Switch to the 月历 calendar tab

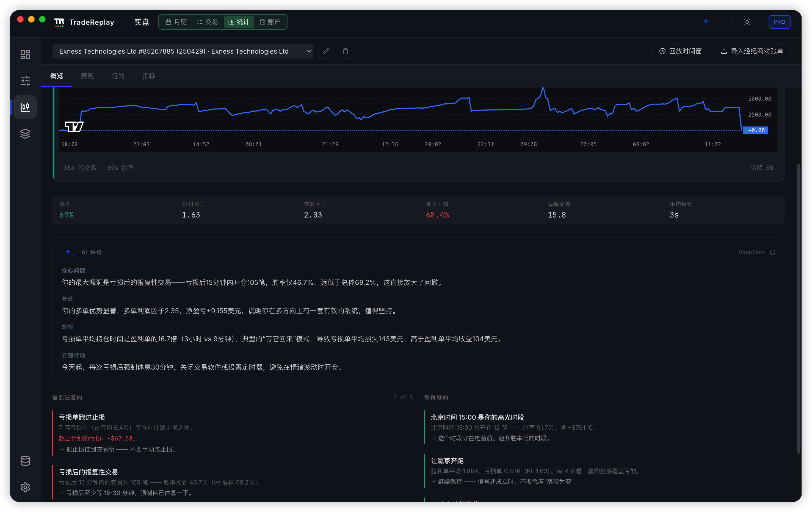pyautogui.click(x=176, y=22)
